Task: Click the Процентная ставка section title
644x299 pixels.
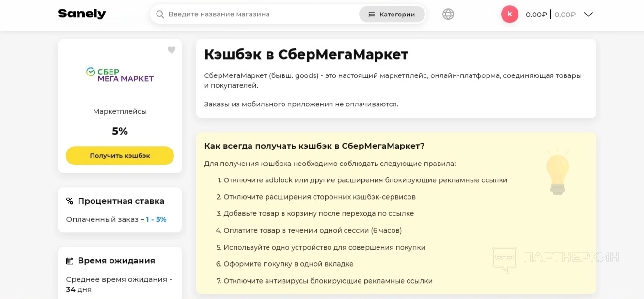Action: click(x=121, y=201)
